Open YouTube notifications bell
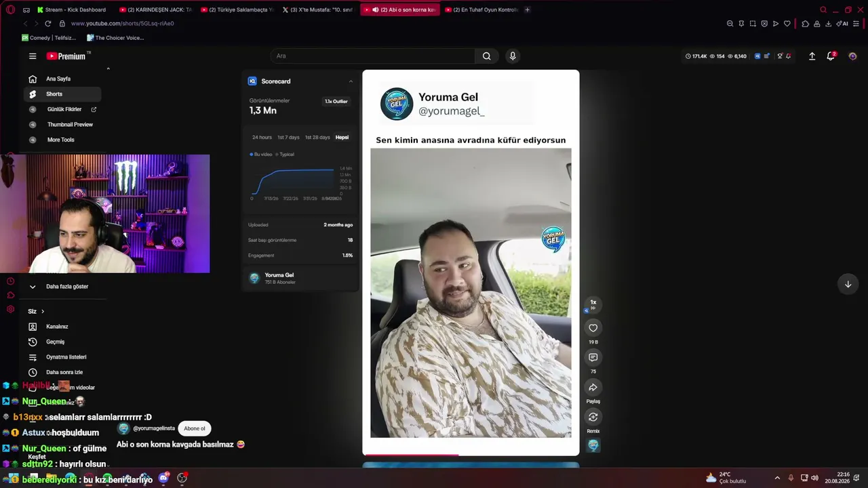Screen dimensions: 868x488 coord(831,56)
